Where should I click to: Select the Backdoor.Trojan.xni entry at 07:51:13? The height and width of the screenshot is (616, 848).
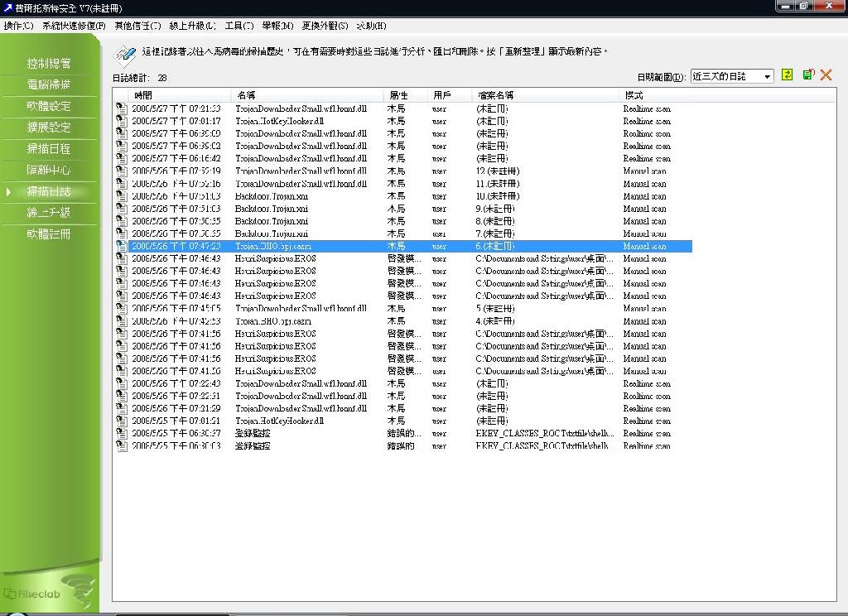point(272,196)
